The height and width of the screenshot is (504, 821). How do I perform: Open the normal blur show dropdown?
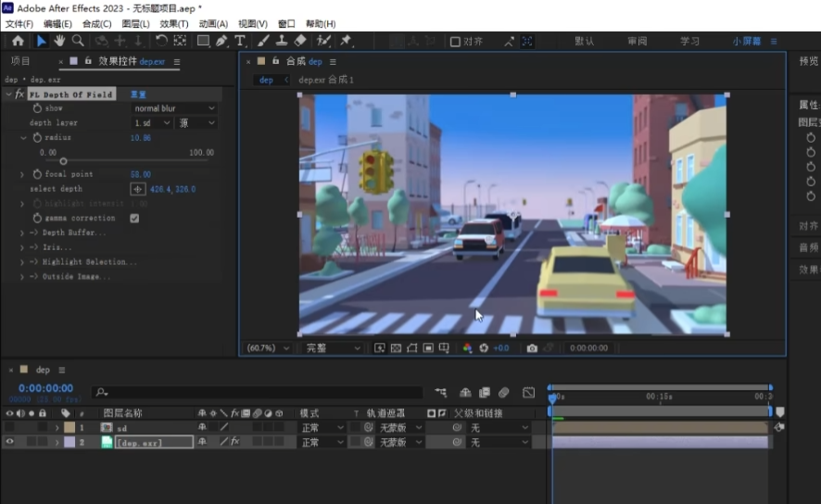(174, 108)
